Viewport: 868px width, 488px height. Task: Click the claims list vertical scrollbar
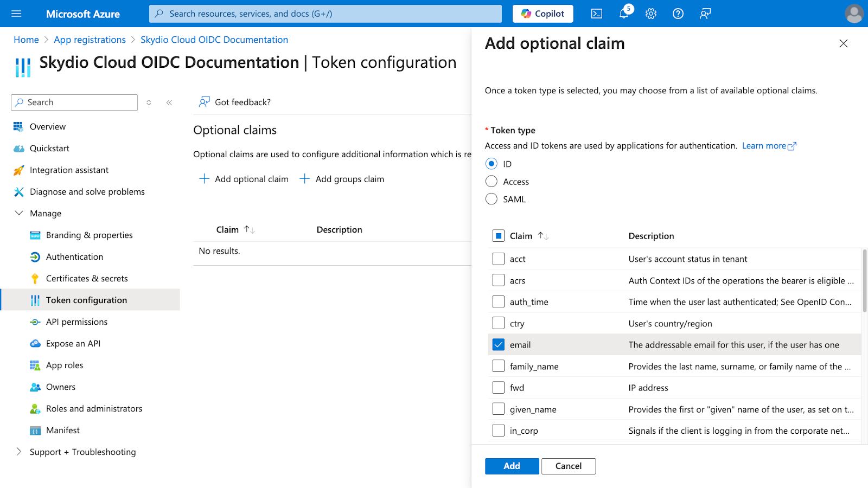[x=865, y=281]
